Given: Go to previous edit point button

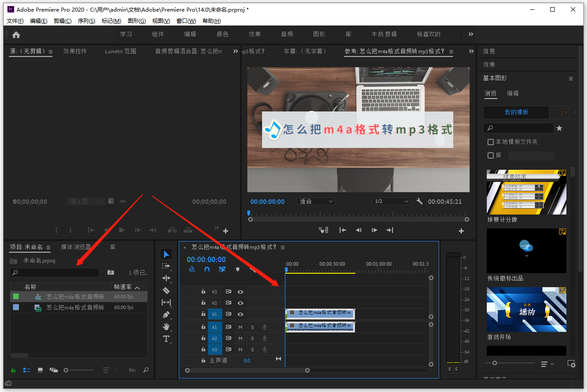Looking at the screenshot, I should (x=343, y=230).
